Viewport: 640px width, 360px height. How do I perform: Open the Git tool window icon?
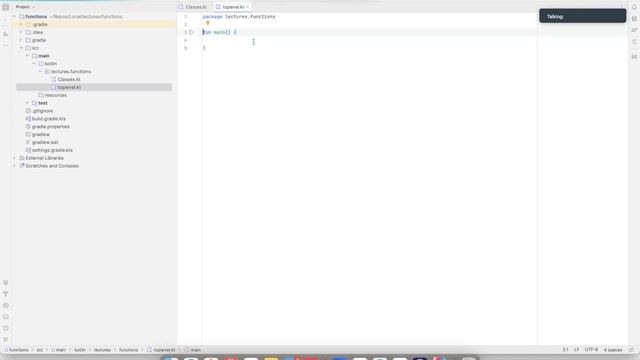[x=6, y=340]
